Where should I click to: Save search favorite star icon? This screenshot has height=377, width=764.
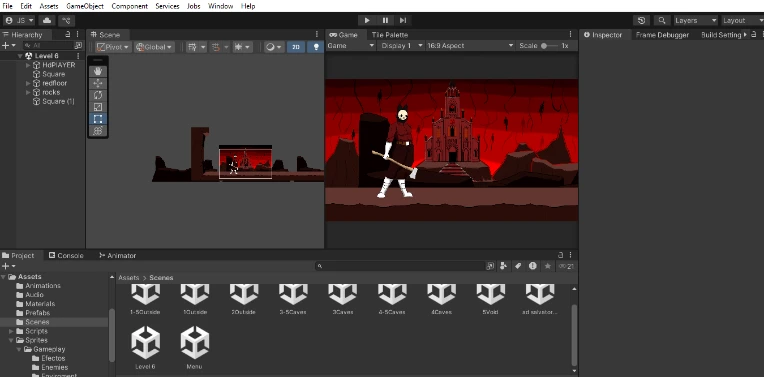(548, 266)
